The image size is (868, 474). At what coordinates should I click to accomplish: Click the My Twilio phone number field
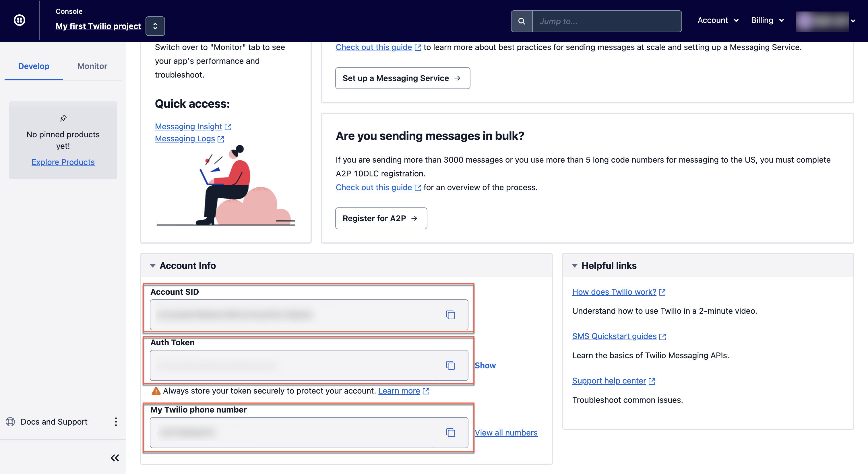[x=291, y=433]
